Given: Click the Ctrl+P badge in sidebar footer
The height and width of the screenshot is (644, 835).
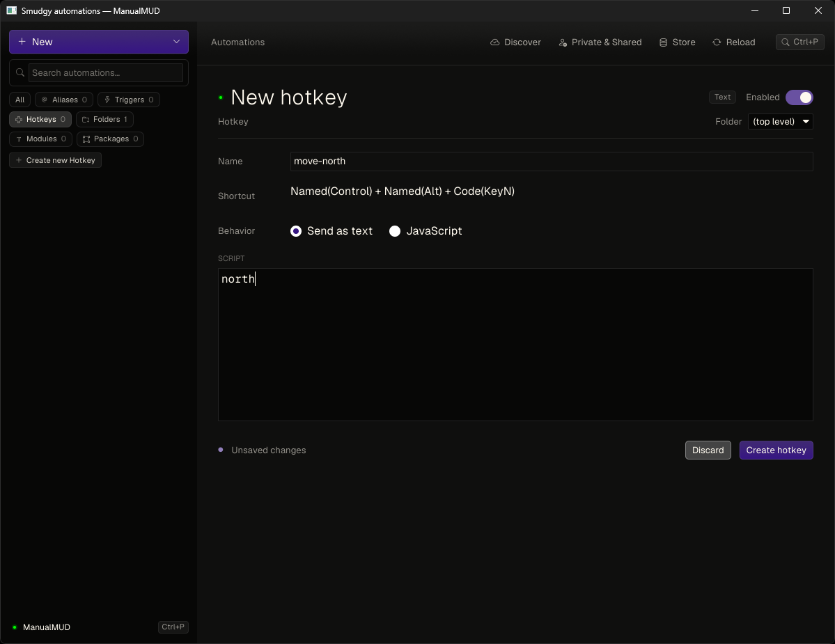Looking at the screenshot, I should (x=173, y=627).
